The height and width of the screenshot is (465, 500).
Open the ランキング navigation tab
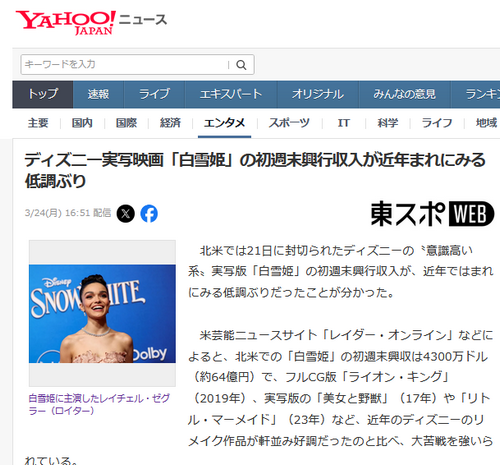(476, 94)
